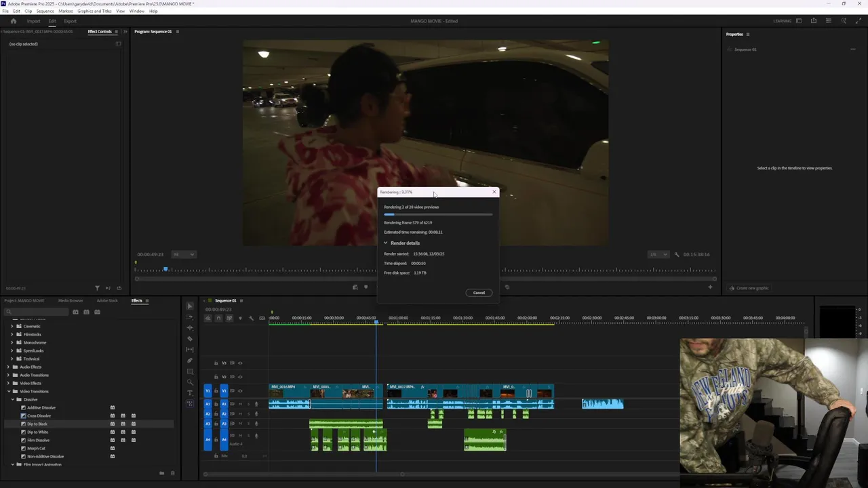Click the Program monitor button editor plus icon
This screenshot has height=488, width=868.
coord(710,287)
